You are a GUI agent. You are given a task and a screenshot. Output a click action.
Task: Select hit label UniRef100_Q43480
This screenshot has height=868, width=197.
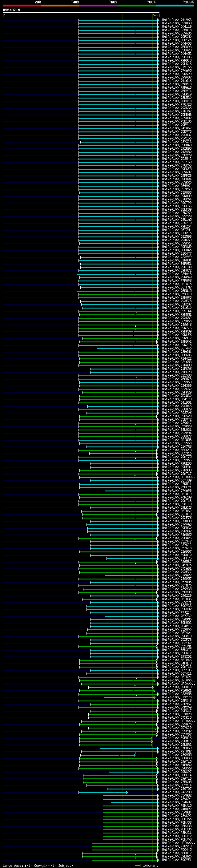[x=177, y=152]
